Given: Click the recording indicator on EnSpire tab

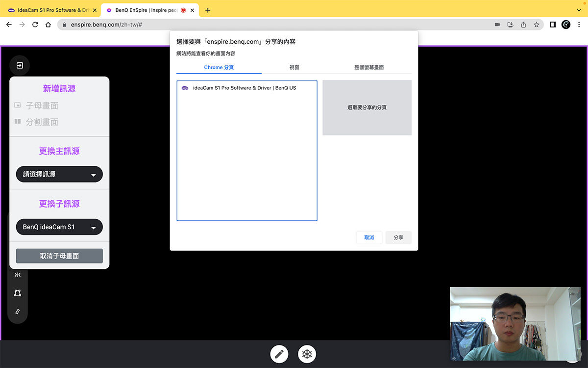Looking at the screenshot, I should click(x=183, y=10).
